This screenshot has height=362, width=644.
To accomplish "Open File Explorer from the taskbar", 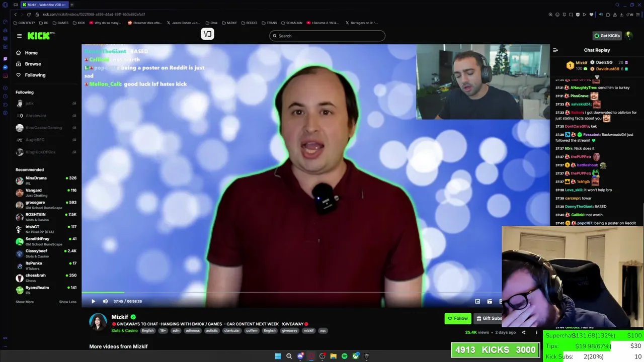I will 333,356.
